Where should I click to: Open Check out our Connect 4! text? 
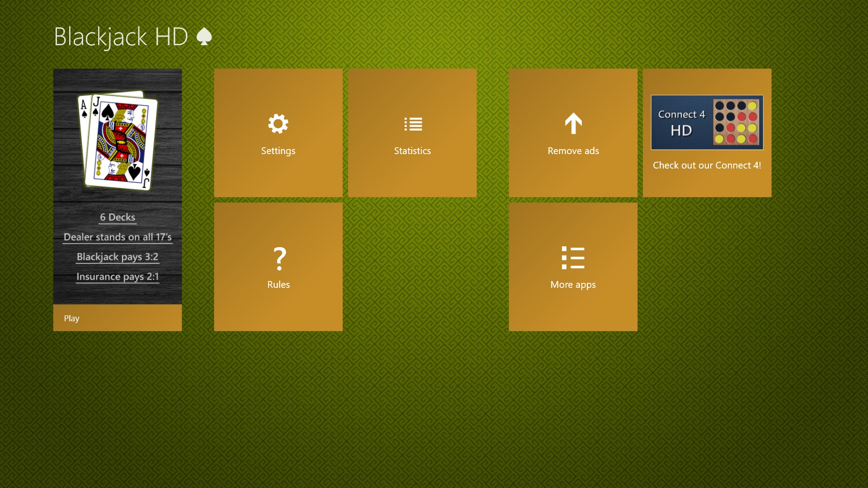[x=707, y=165]
